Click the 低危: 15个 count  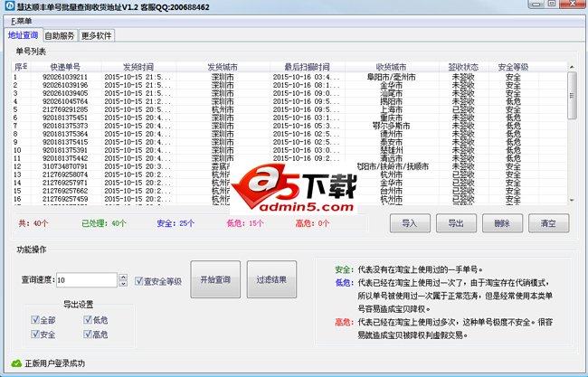pos(245,223)
